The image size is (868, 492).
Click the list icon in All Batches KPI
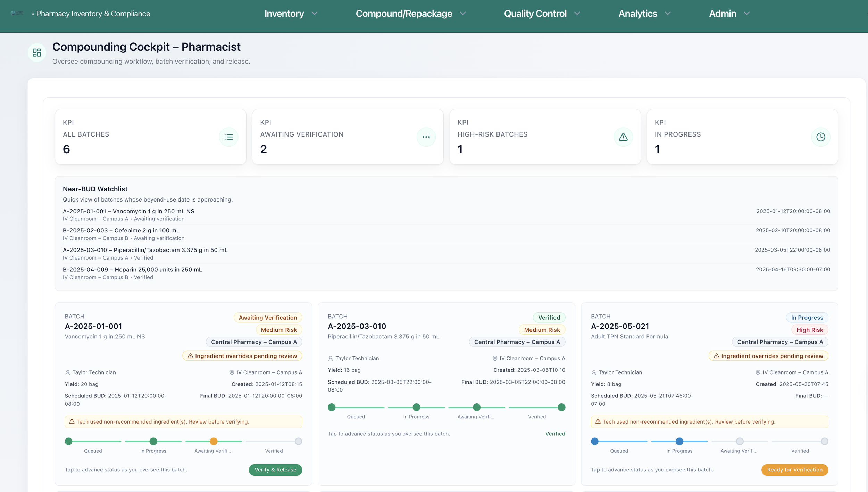pyautogui.click(x=228, y=137)
